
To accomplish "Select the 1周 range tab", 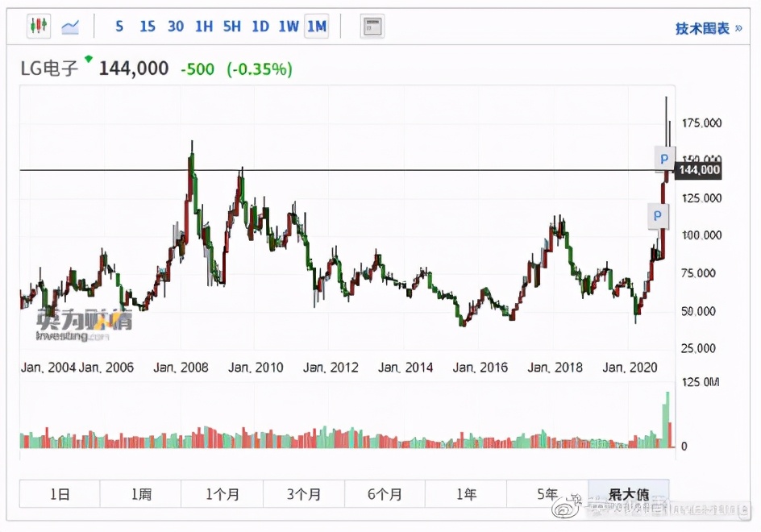I will point(141,493).
